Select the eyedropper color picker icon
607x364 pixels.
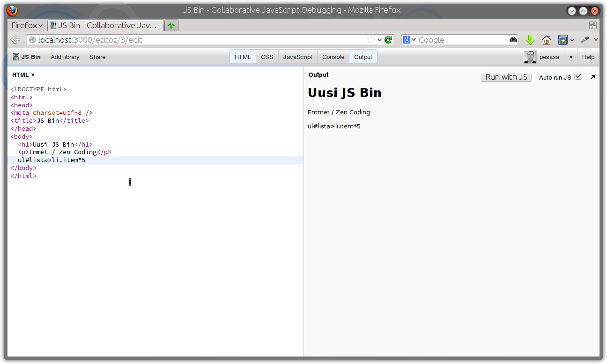585,40
